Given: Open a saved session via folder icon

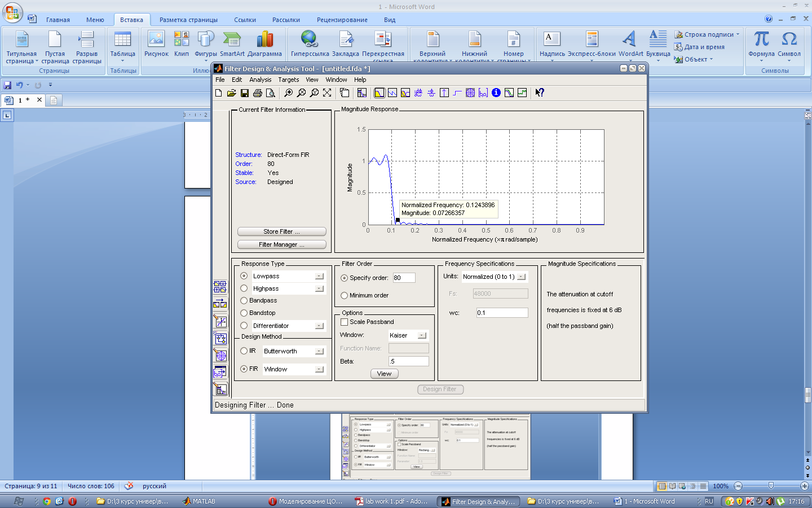Looking at the screenshot, I should pos(232,93).
